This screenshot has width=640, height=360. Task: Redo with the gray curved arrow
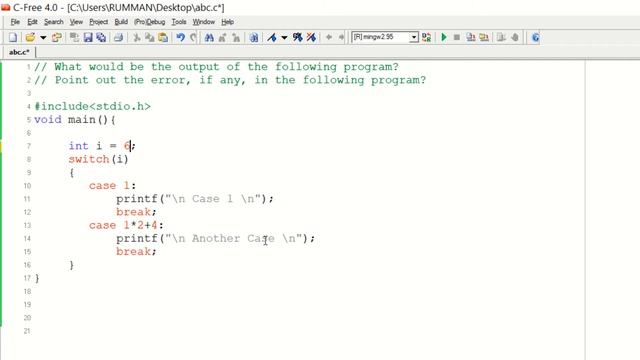(193, 38)
